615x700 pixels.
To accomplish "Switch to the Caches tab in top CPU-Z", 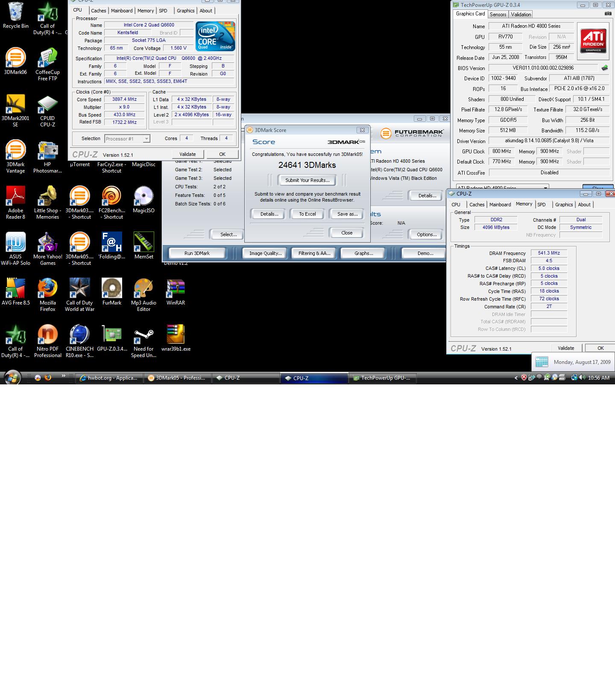I will point(98,11).
